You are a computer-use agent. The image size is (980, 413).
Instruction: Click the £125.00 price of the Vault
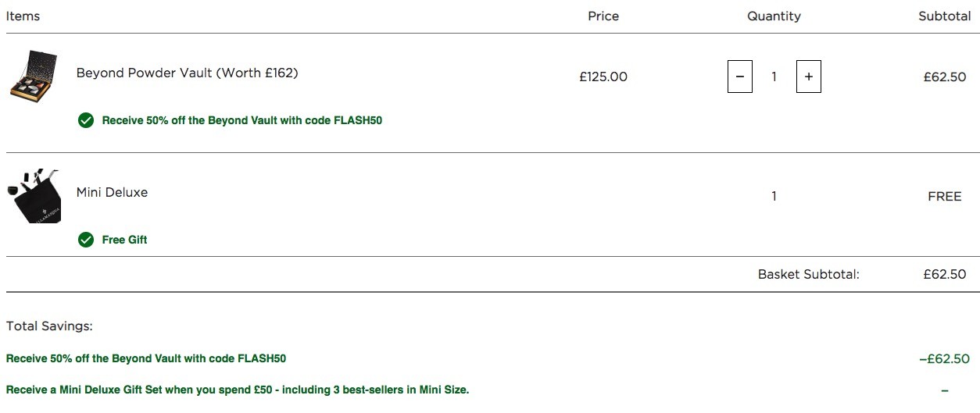coord(603,77)
